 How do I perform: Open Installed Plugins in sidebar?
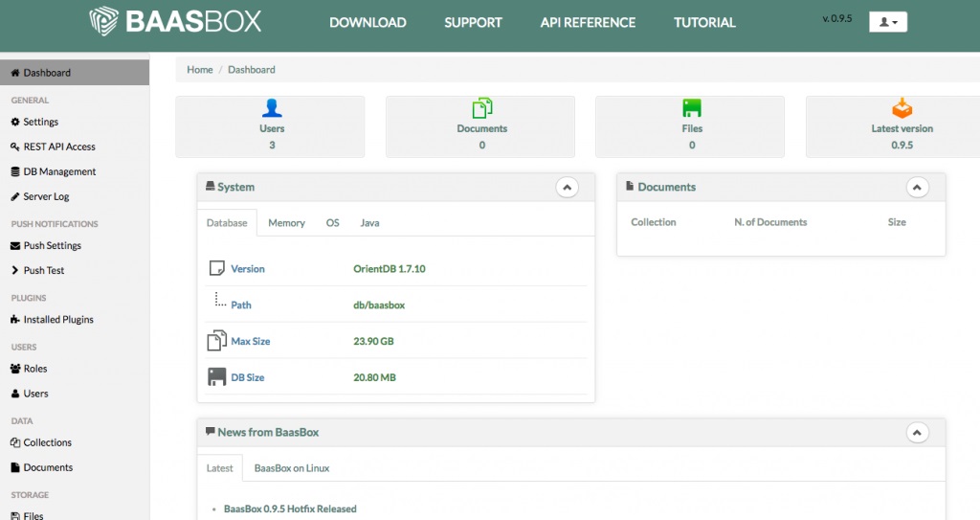coord(58,320)
